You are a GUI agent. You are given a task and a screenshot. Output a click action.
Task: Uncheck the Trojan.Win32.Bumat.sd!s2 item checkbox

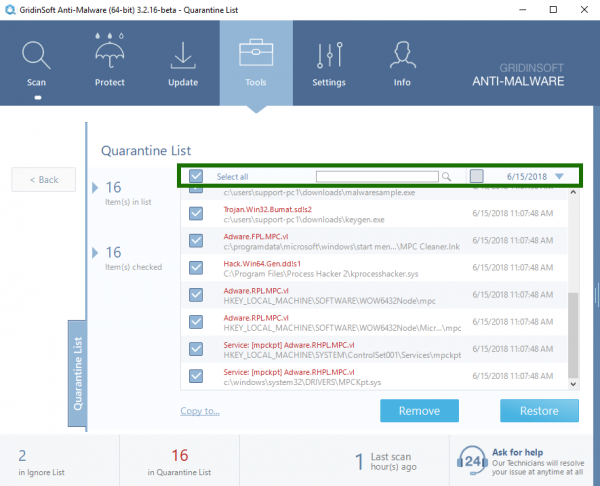click(x=196, y=214)
